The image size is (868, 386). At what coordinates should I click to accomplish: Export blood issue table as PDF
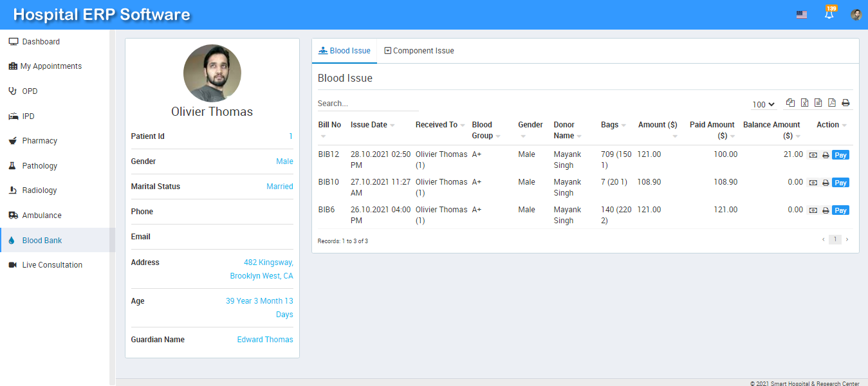832,103
